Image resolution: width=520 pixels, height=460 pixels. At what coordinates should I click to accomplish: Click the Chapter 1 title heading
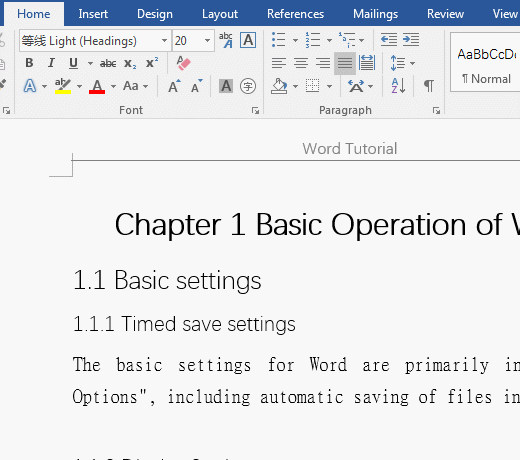click(317, 225)
